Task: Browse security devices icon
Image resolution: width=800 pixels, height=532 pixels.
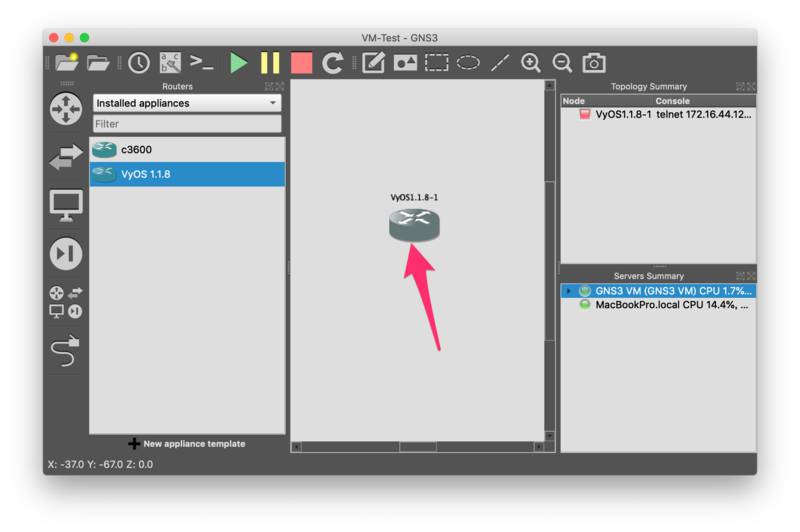Action: coord(66,254)
